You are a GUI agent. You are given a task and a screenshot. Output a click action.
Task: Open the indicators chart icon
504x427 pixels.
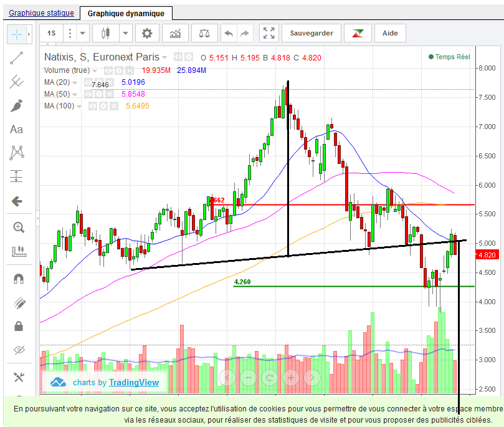point(175,33)
